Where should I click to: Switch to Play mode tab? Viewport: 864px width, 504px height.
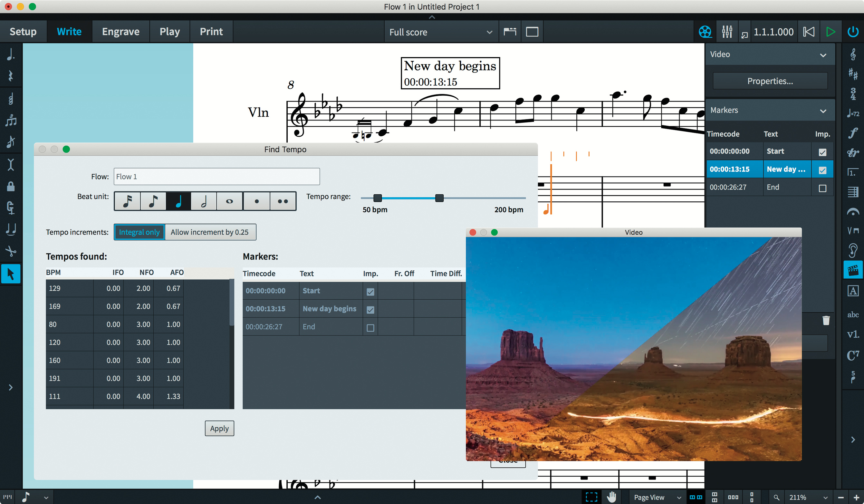(x=170, y=32)
